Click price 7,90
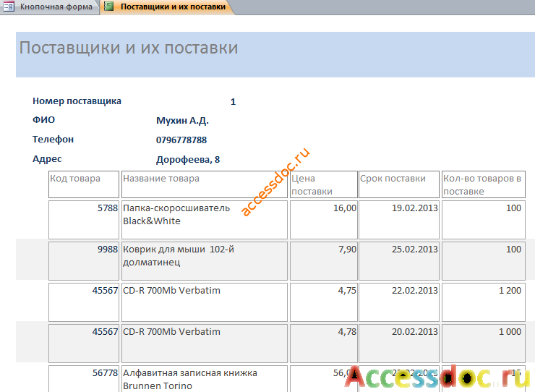Screen dimensions: 535x392 pyautogui.click(x=324, y=261)
